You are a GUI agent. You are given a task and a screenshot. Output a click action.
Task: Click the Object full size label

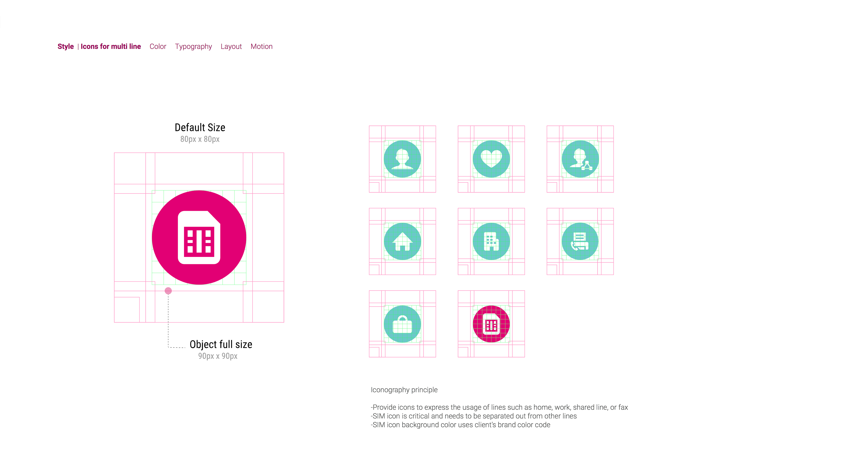pyautogui.click(x=221, y=344)
